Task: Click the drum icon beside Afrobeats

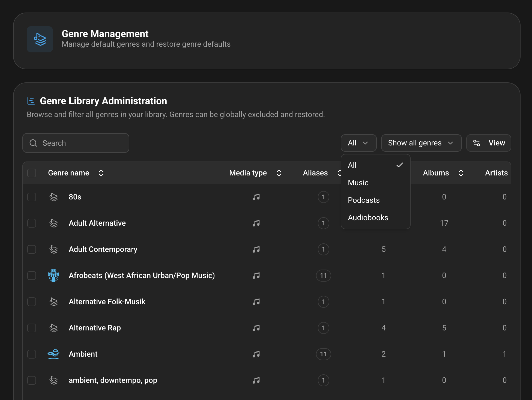Action: pos(53,276)
